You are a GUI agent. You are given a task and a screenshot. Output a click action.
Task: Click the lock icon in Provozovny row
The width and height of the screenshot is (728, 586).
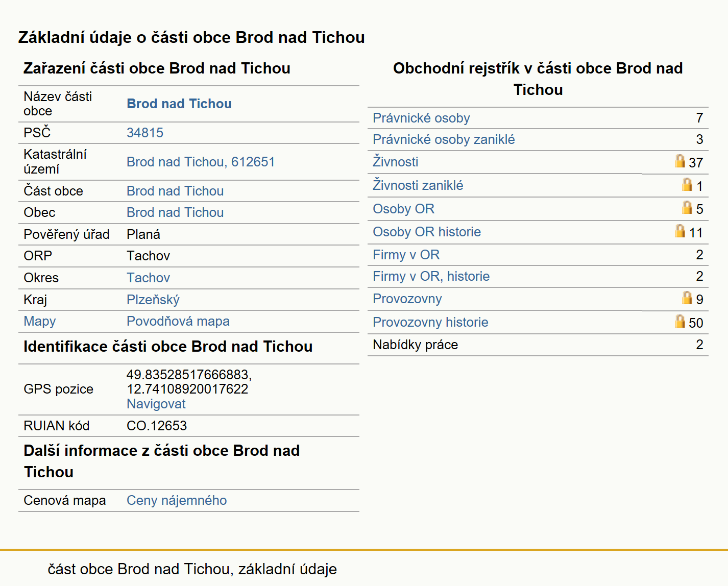click(687, 298)
